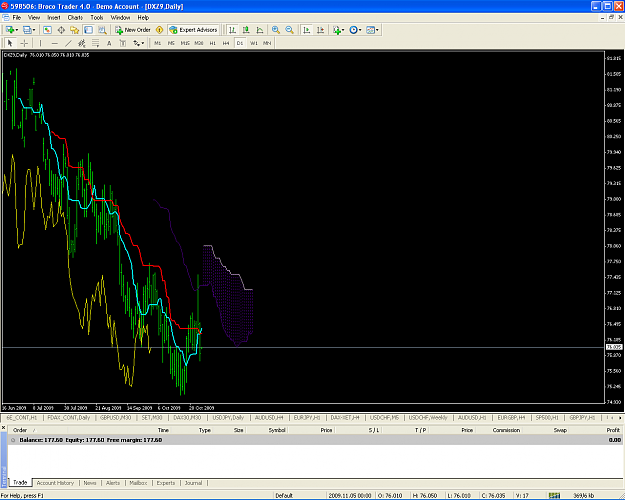The width and height of the screenshot is (625, 500).
Task: Select the Fibonacci Retracement tool
Action: coord(96,43)
